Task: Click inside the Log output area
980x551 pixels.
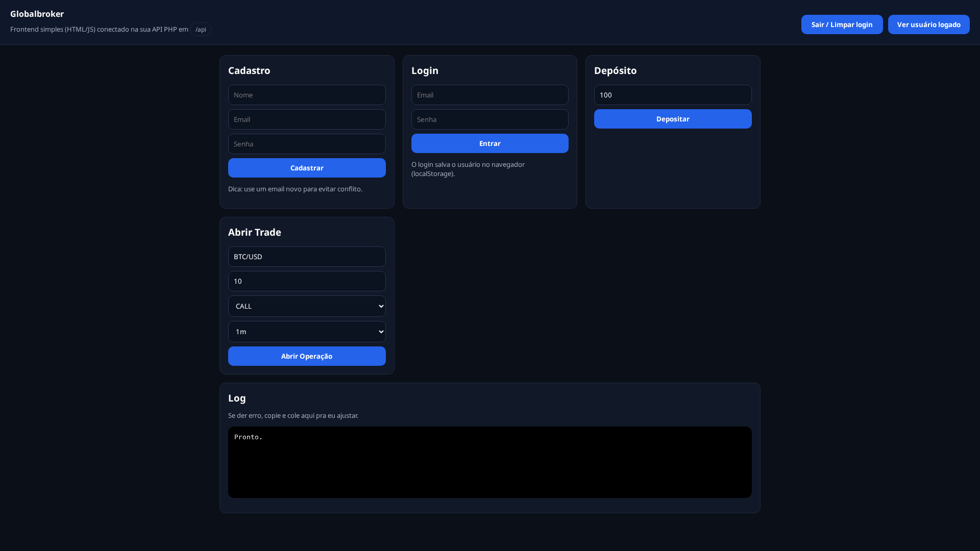Action: pos(489,462)
